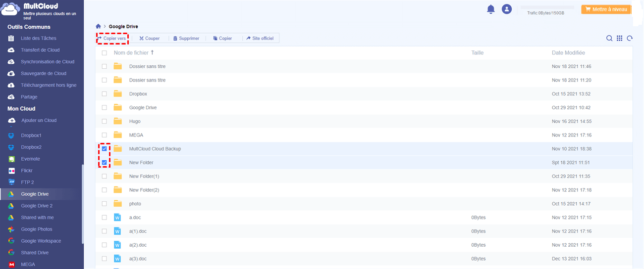Click the Couper toolbar button

pos(150,38)
